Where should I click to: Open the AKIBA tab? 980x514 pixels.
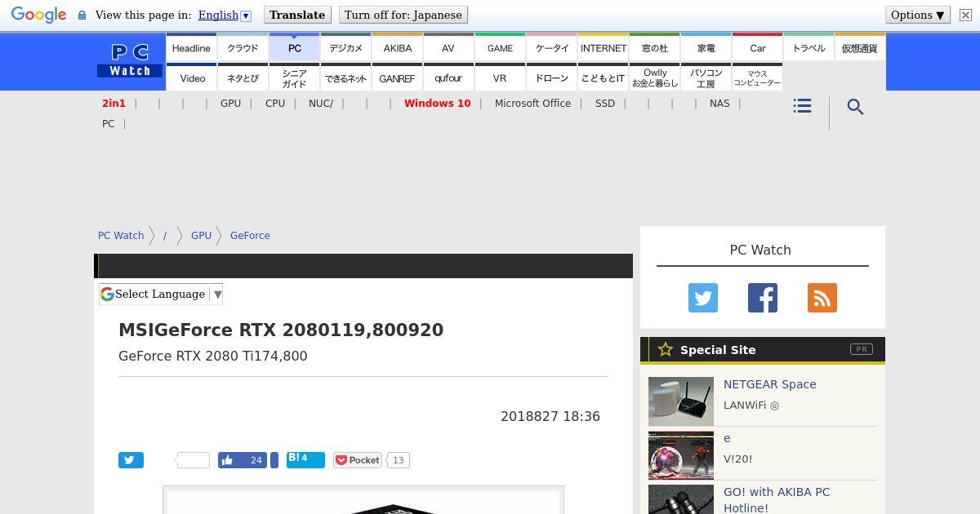pyautogui.click(x=398, y=48)
